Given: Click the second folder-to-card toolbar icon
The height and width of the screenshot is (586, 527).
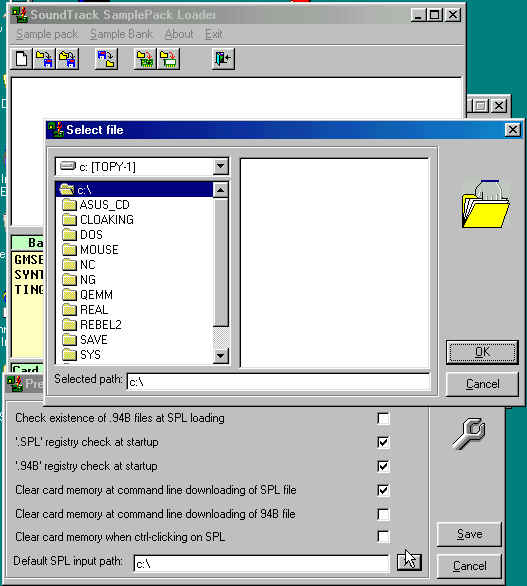Looking at the screenshot, I should pyautogui.click(x=169, y=59).
